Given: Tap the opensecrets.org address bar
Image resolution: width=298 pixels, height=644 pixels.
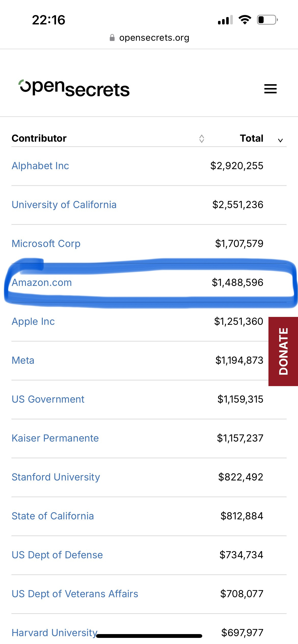Looking at the screenshot, I should click(154, 38).
